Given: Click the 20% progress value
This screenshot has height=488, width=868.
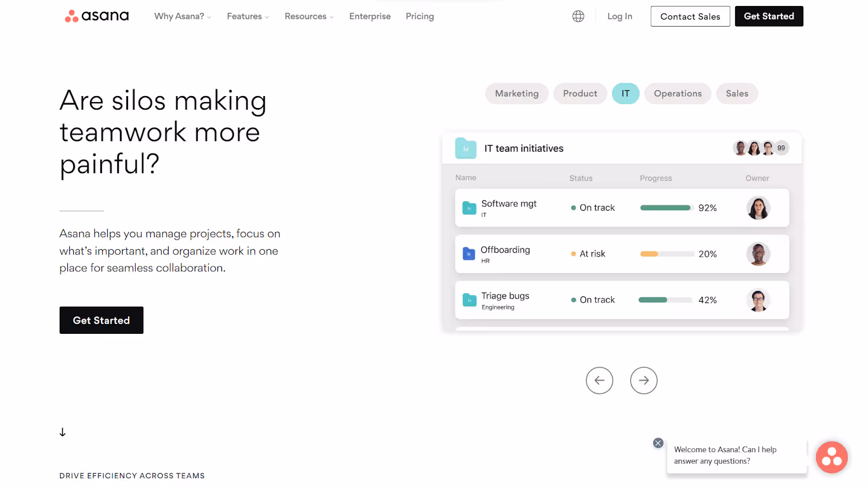Looking at the screenshot, I should [x=707, y=254].
